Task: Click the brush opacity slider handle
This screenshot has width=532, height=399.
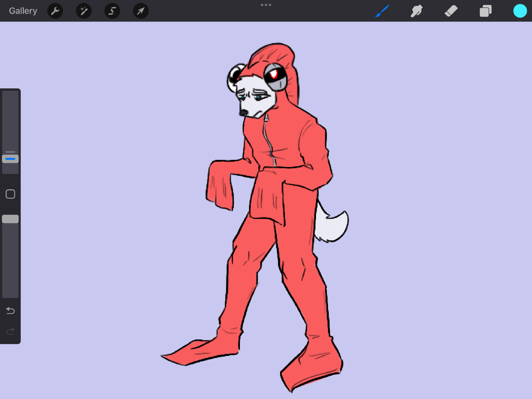Action: (x=10, y=219)
